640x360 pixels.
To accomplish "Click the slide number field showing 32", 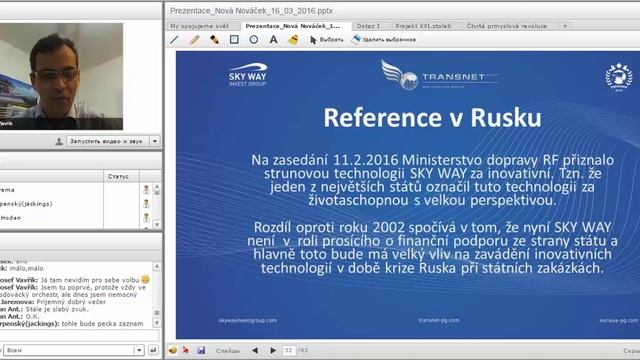I will tap(289, 350).
